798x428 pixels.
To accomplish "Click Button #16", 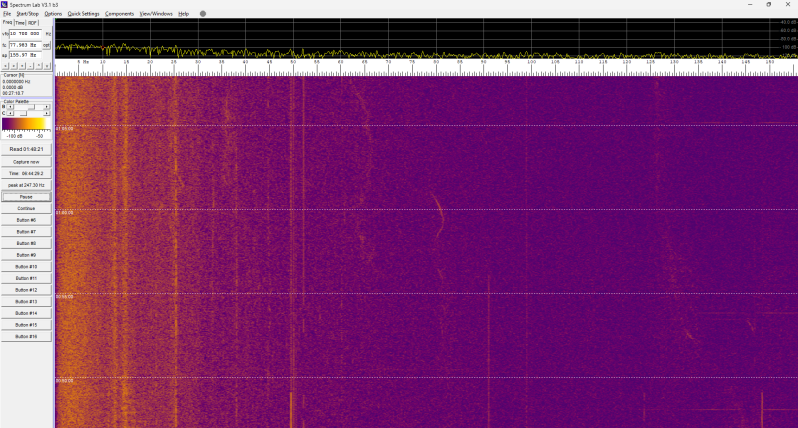I will click(x=26, y=336).
